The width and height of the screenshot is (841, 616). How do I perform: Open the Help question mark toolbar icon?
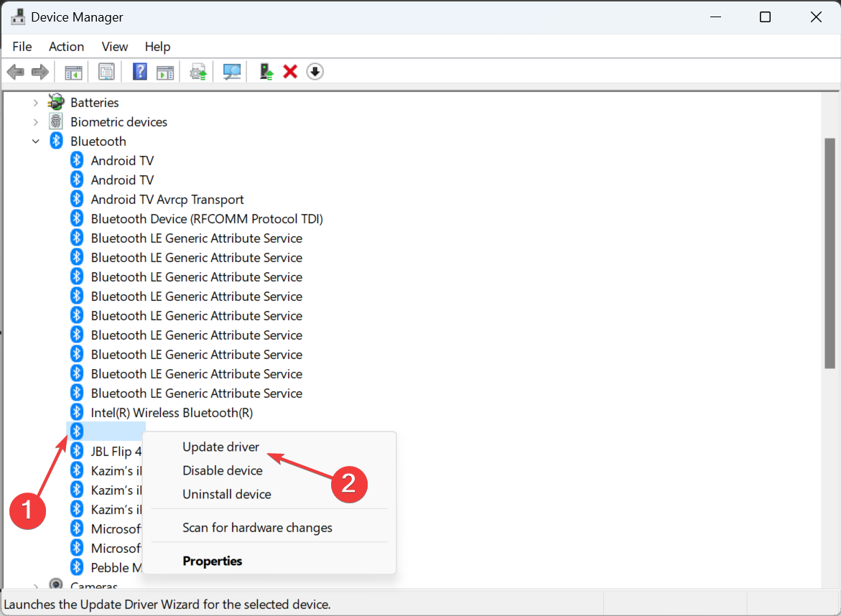pos(140,71)
